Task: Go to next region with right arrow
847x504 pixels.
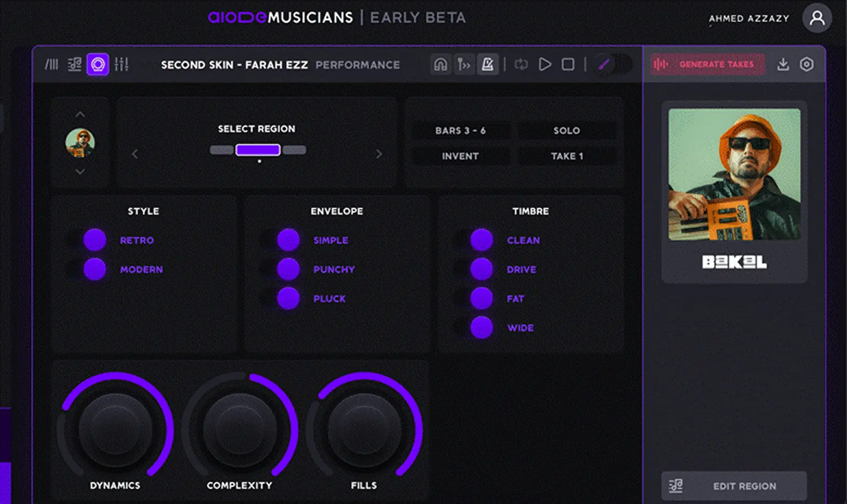Action: click(x=379, y=154)
